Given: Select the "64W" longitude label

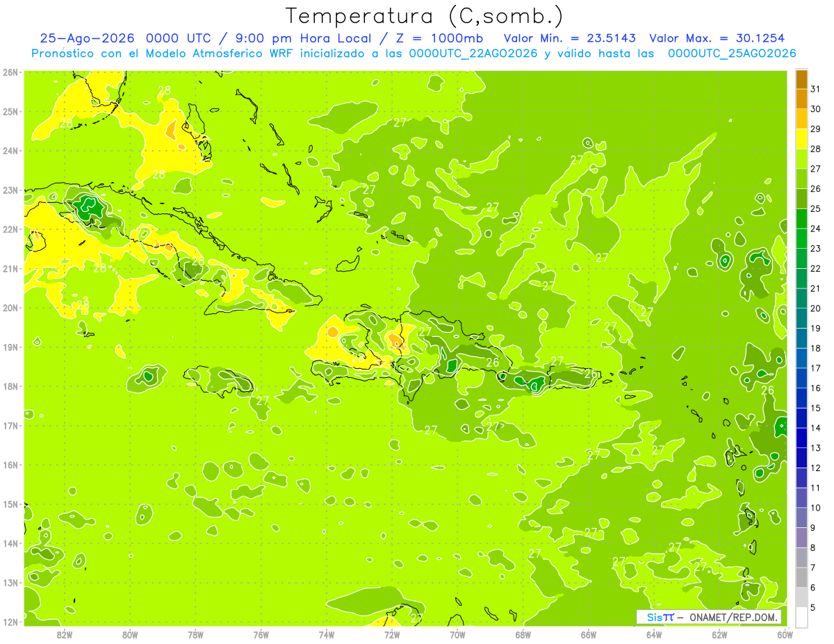Looking at the screenshot, I should click(654, 634).
